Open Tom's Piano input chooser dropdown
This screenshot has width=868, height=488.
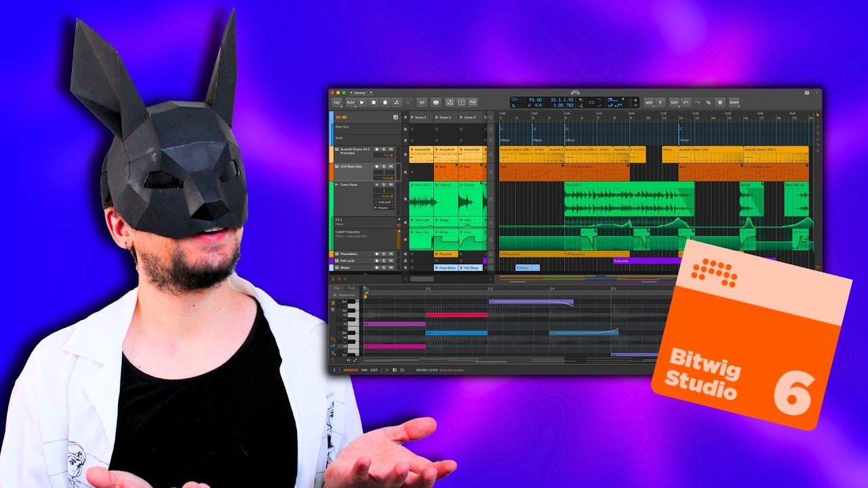click(x=384, y=202)
